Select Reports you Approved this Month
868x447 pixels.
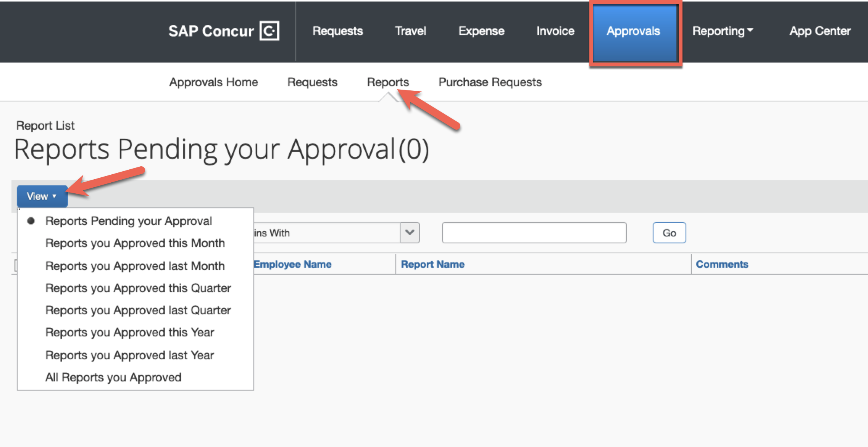[135, 243]
